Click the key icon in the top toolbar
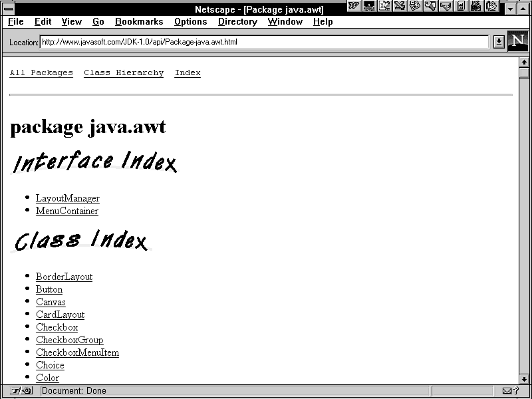The height and width of the screenshot is (399, 532). pos(430,6)
